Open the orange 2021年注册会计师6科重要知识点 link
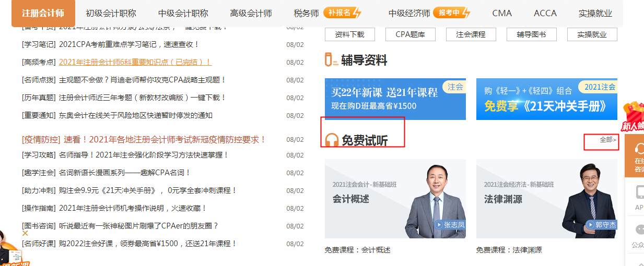The image size is (644, 266). coord(135,62)
